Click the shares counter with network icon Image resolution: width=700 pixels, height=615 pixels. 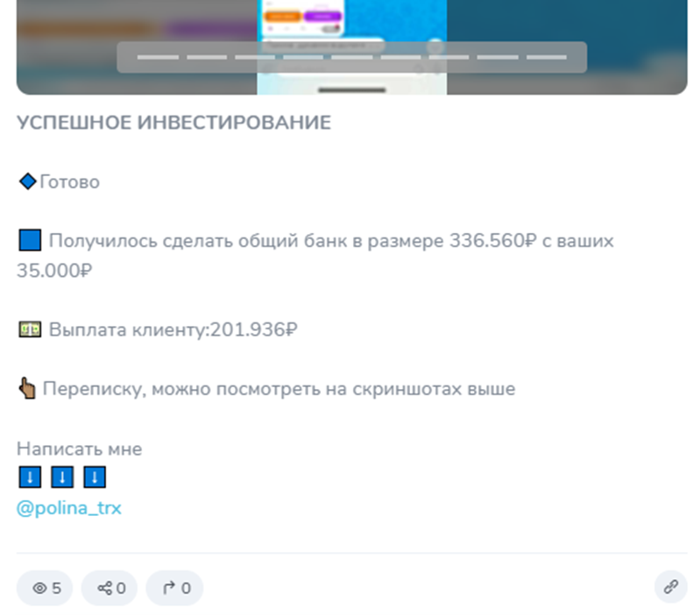pos(110,588)
